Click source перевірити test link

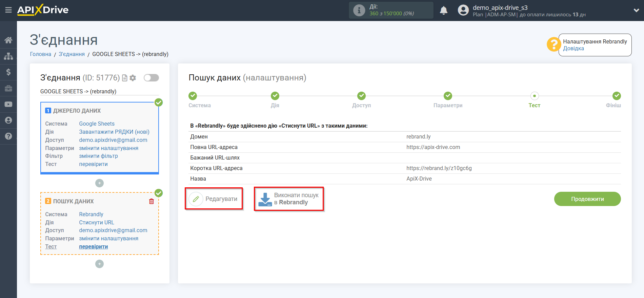pos(94,164)
